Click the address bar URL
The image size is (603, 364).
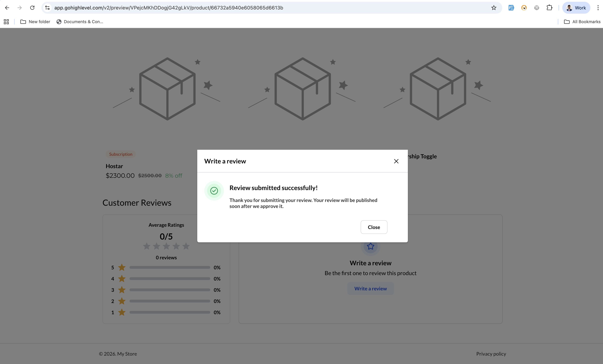tap(168, 8)
